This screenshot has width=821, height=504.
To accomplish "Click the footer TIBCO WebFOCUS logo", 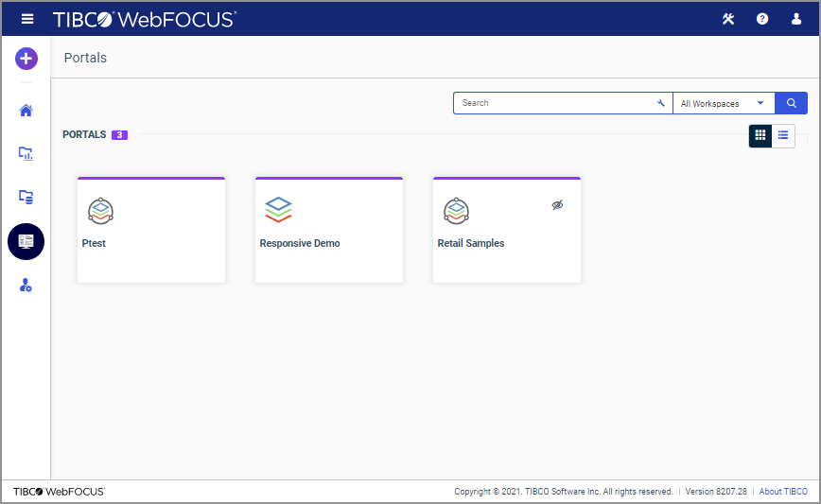I will coord(60,492).
